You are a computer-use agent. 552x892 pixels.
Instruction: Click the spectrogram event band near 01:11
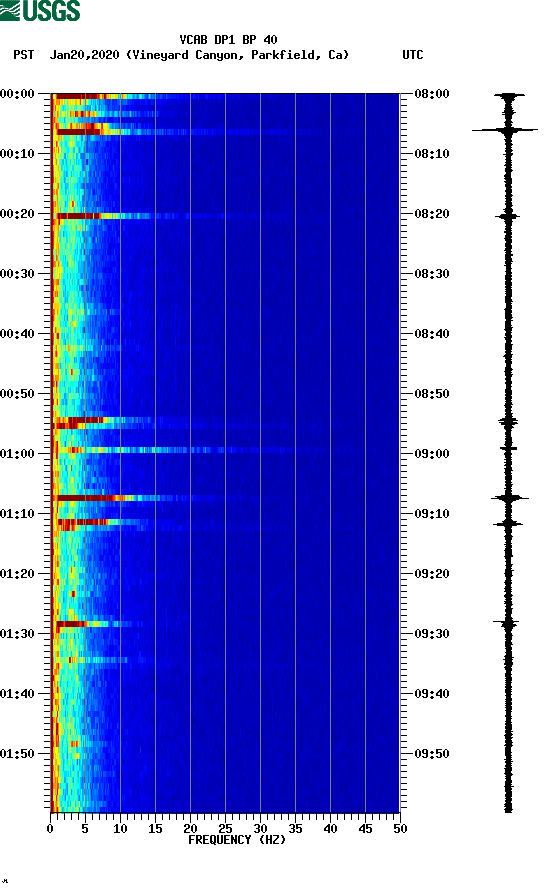click(x=83, y=522)
